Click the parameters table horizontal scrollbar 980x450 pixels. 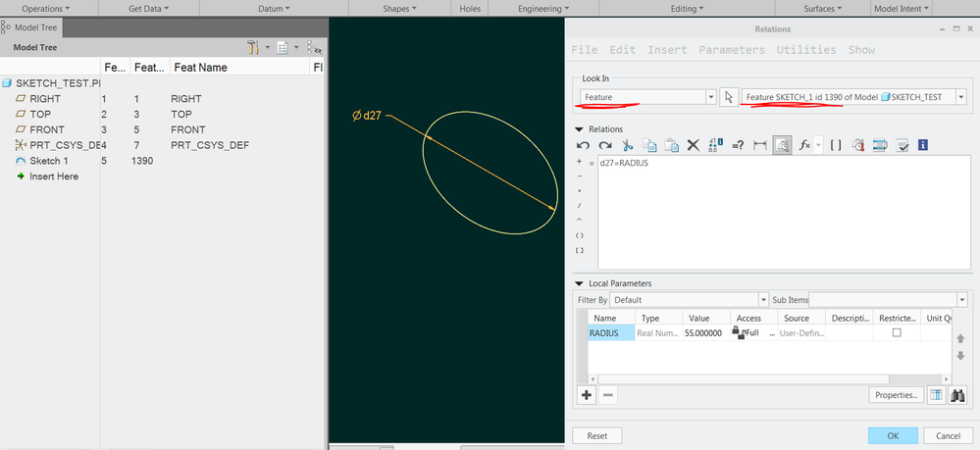[771, 379]
